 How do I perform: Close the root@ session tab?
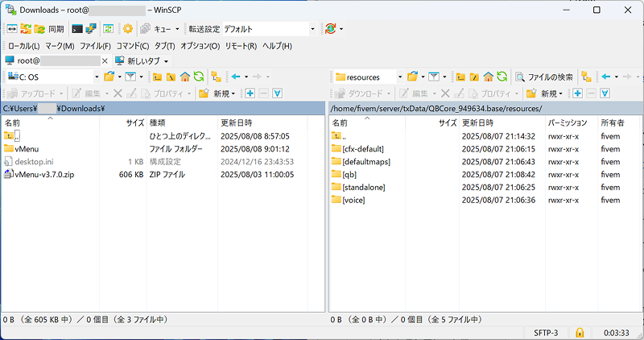click(x=105, y=61)
